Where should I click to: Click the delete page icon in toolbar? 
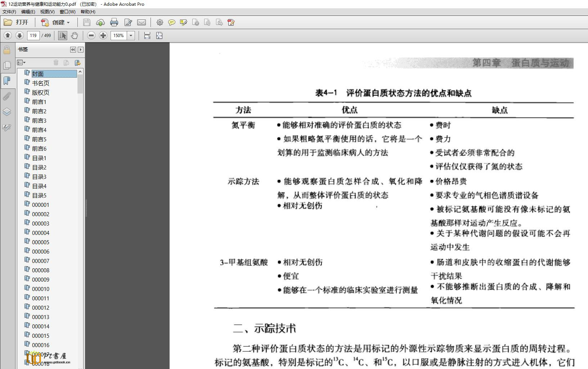coord(196,23)
